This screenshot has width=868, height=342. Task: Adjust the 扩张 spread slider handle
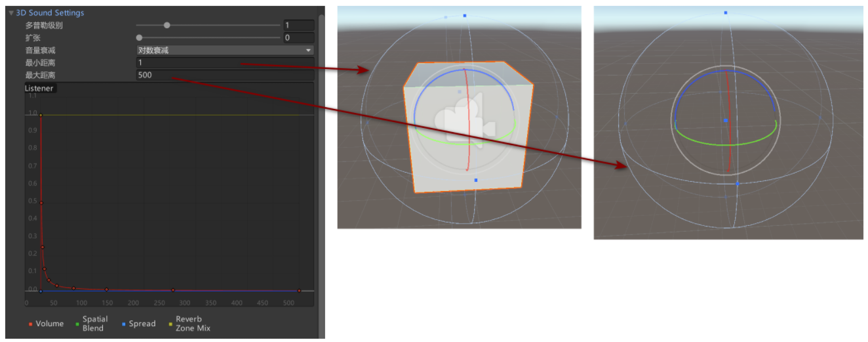tap(139, 38)
